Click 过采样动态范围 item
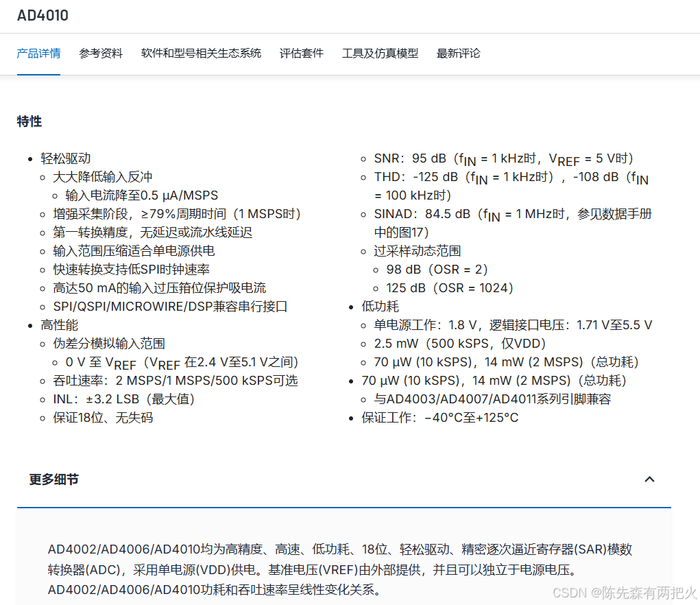The image size is (700, 605). pos(418,251)
